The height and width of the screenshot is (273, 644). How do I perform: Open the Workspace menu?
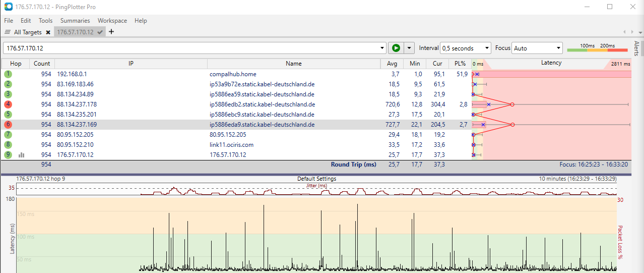point(112,21)
